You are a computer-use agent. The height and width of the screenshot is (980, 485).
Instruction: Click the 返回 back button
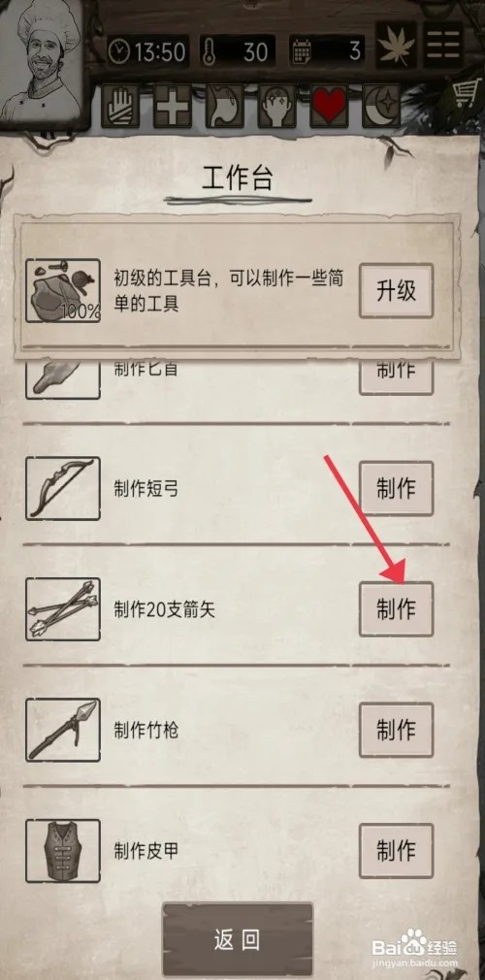coord(238,939)
